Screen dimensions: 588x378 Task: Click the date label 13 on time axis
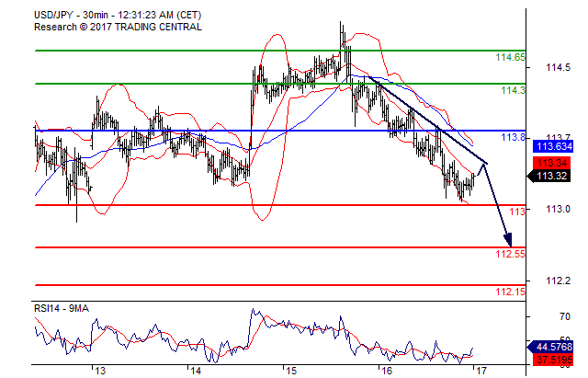coord(100,372)
